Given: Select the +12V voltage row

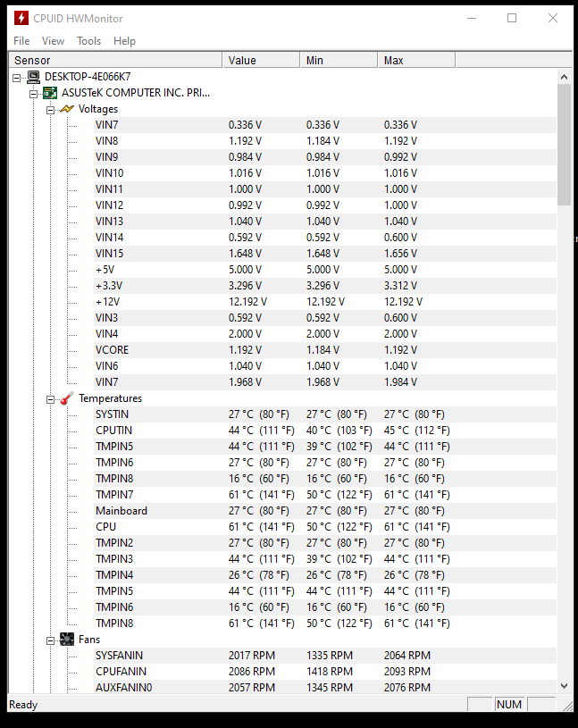Looking at the screenshot, I should click(x=324, y=302).
